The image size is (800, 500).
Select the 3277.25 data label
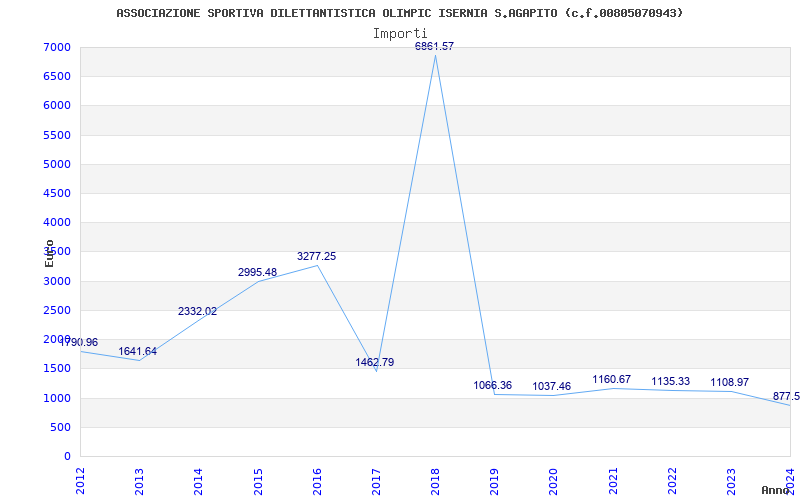tap(316, 256)
